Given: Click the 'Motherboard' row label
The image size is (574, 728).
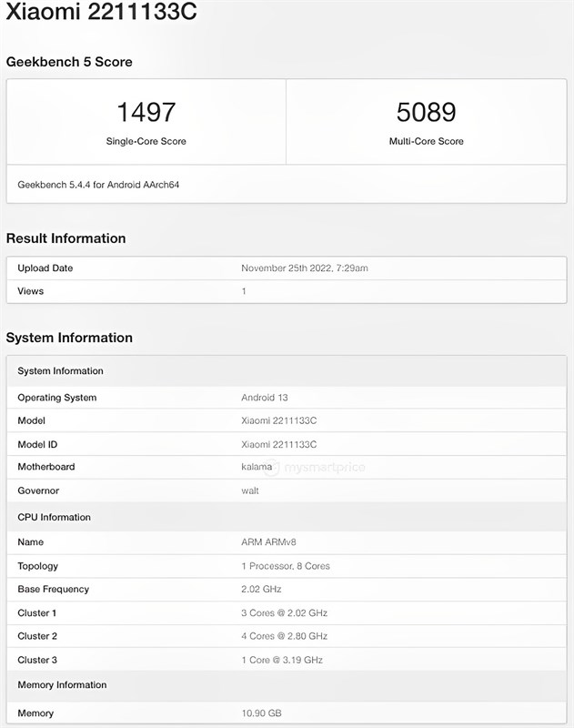Looking at the screenshot, I should click(x=46, y=467).
